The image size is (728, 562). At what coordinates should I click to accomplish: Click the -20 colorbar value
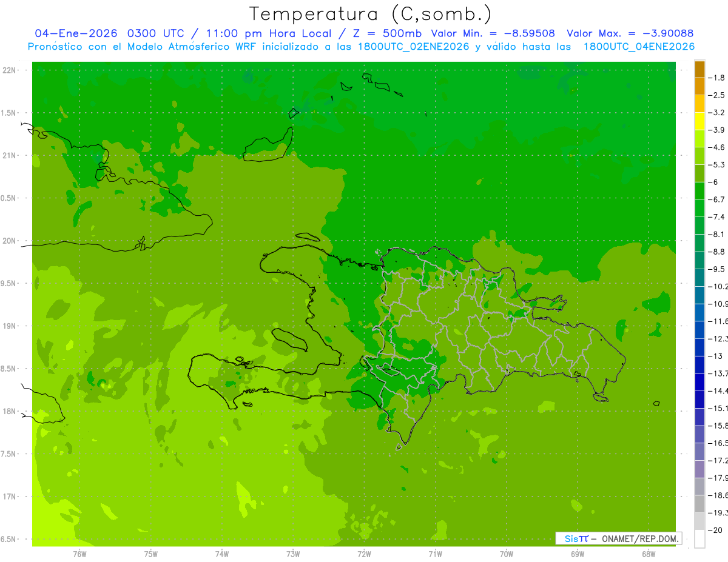(716, 530)
